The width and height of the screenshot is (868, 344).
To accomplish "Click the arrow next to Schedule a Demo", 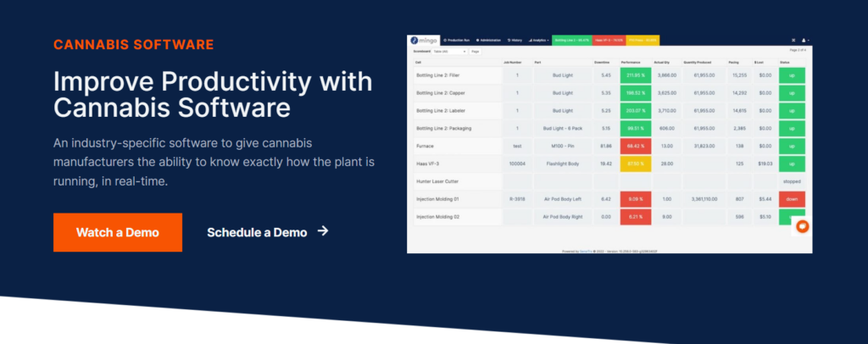I will click(323, 231).
